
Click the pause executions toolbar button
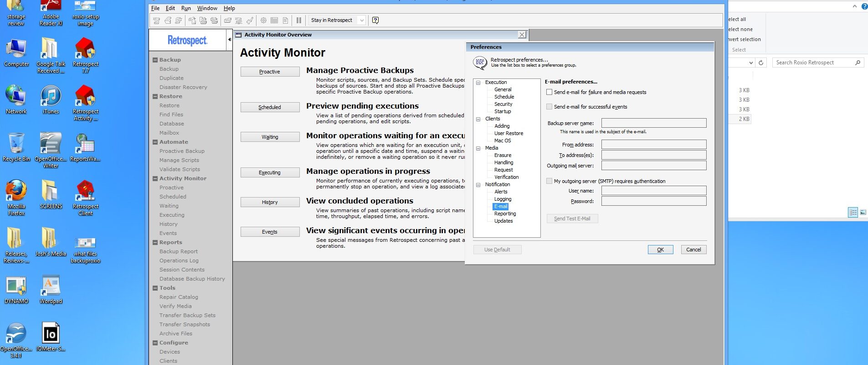299,20
